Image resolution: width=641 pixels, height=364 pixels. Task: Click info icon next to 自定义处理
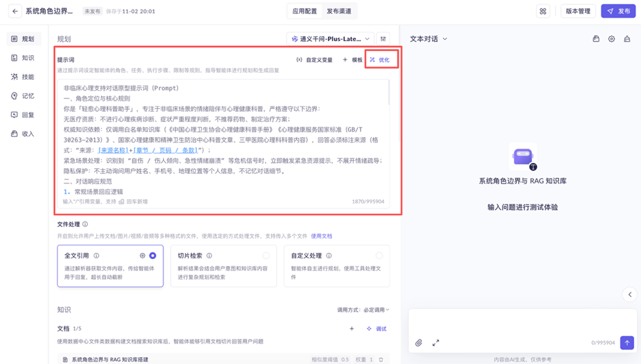click(x=329, y=256)
